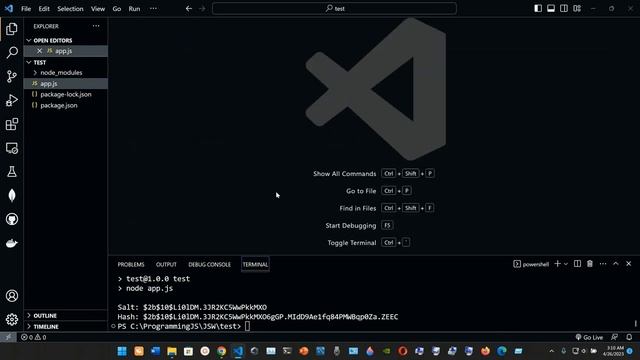Image resolution: width=640 pixels, height=360 pixels.
Task: Open File Explorer from taskbar
Action: coord(172,351)
